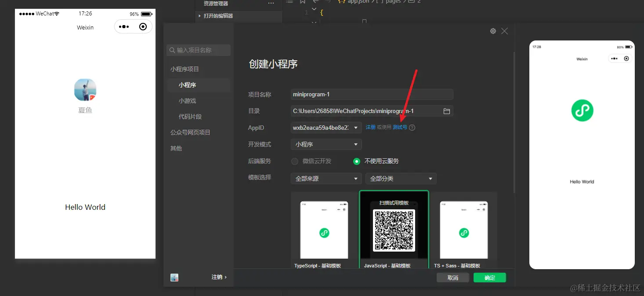The width and height of the screenshot is (644, 296).
Task: Click the 项目名称 input field
Action: tap(372, 95)
